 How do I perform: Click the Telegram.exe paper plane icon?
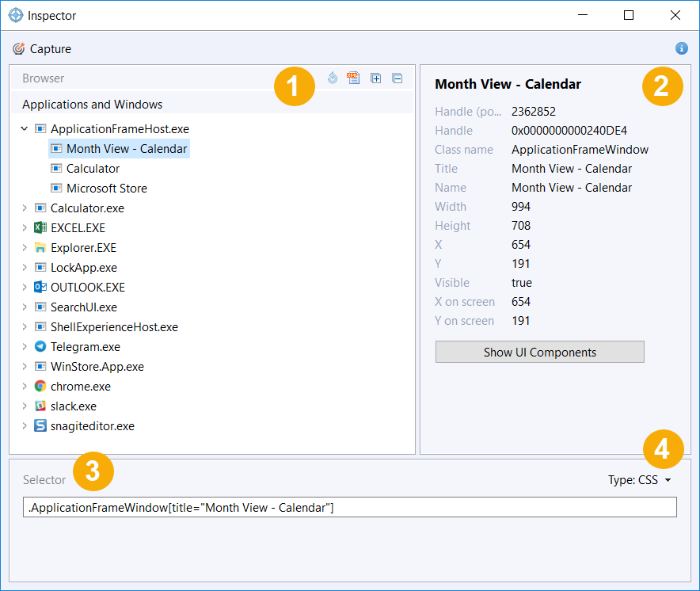click(x=40, y=346)
